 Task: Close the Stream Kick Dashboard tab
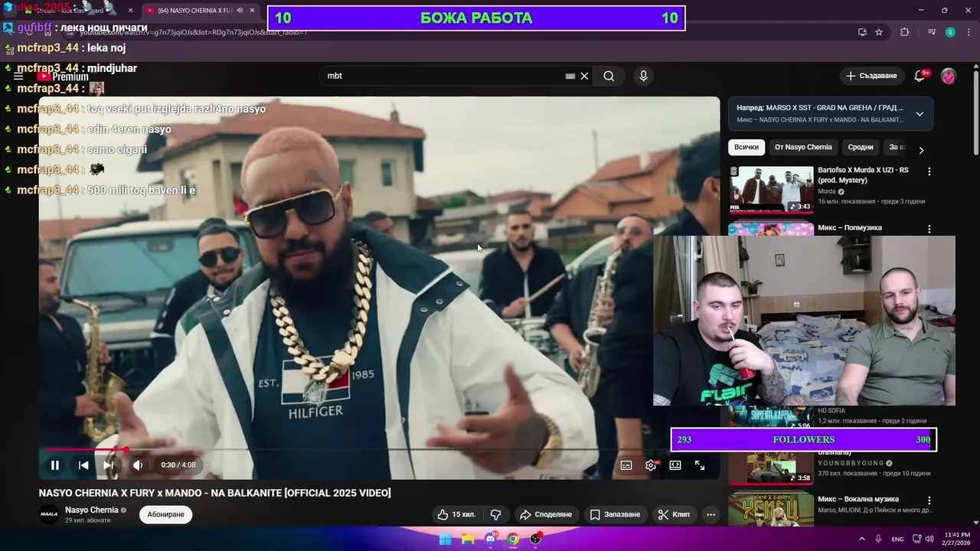[x=131, y=11]
